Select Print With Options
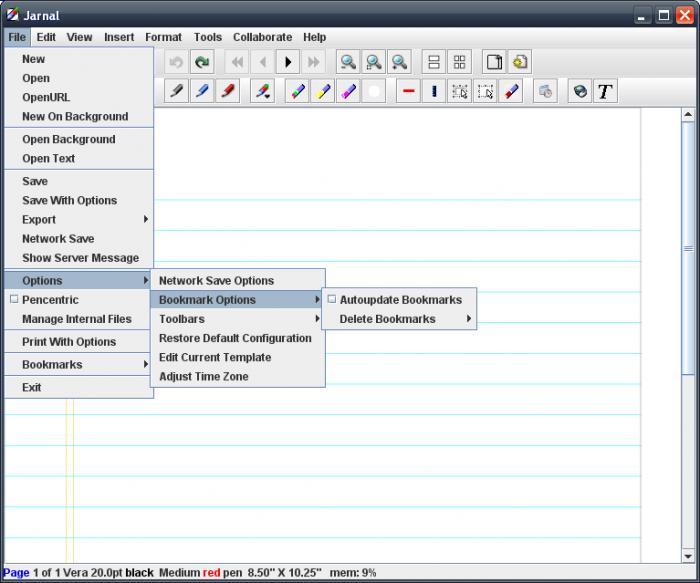The image size is (700, 583). pos(79,341)
